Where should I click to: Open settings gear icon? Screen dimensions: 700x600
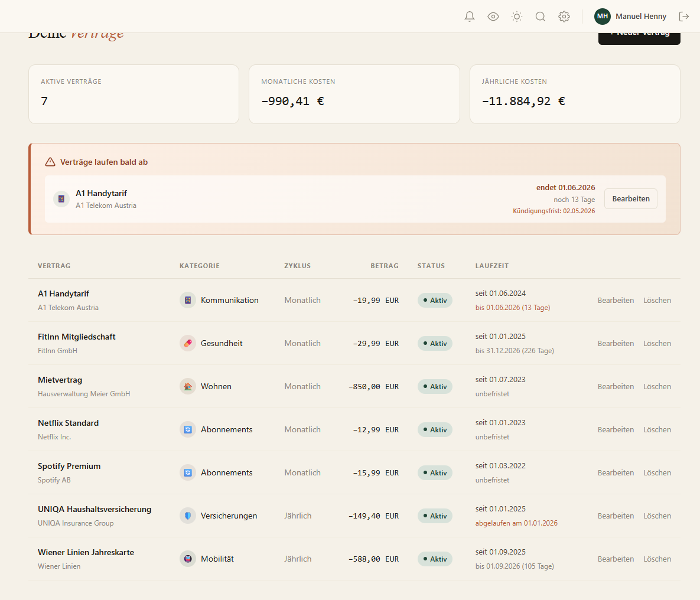point(564,17)
